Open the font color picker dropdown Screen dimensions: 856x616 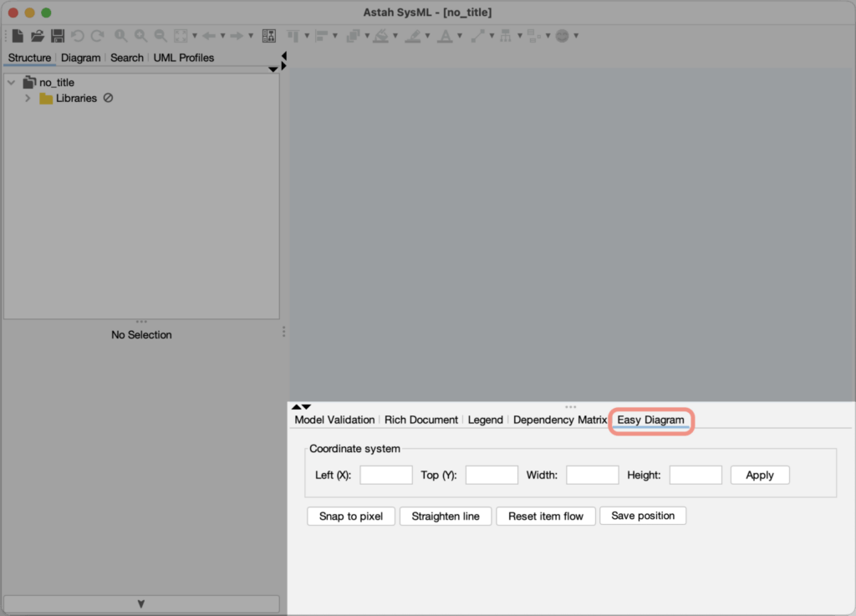click(461, 35)
